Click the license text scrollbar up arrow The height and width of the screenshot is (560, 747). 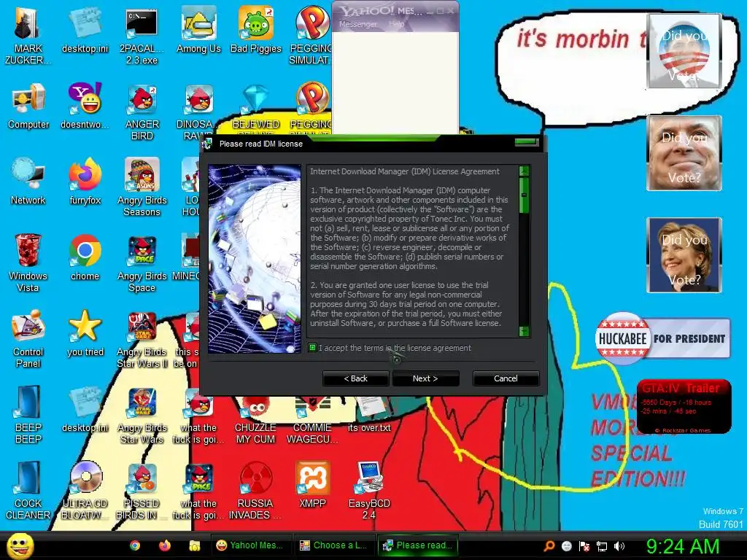coord(524,171)
